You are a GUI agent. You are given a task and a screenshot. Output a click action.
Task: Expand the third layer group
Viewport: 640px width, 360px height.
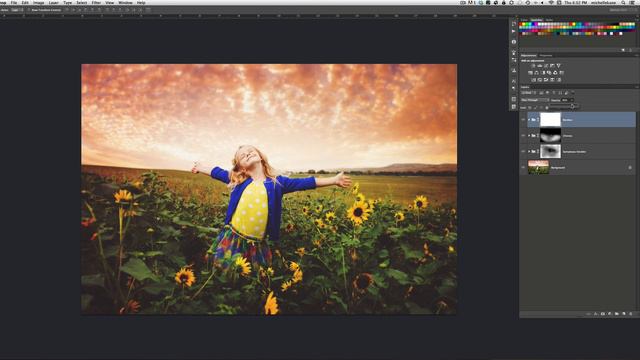(x=529, y=151)
